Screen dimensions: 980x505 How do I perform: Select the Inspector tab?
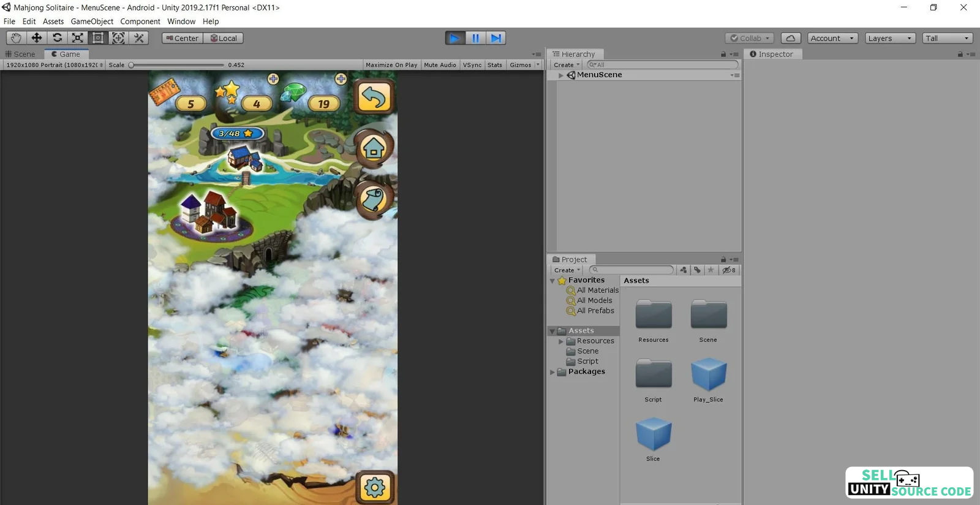tap(772, 54)
